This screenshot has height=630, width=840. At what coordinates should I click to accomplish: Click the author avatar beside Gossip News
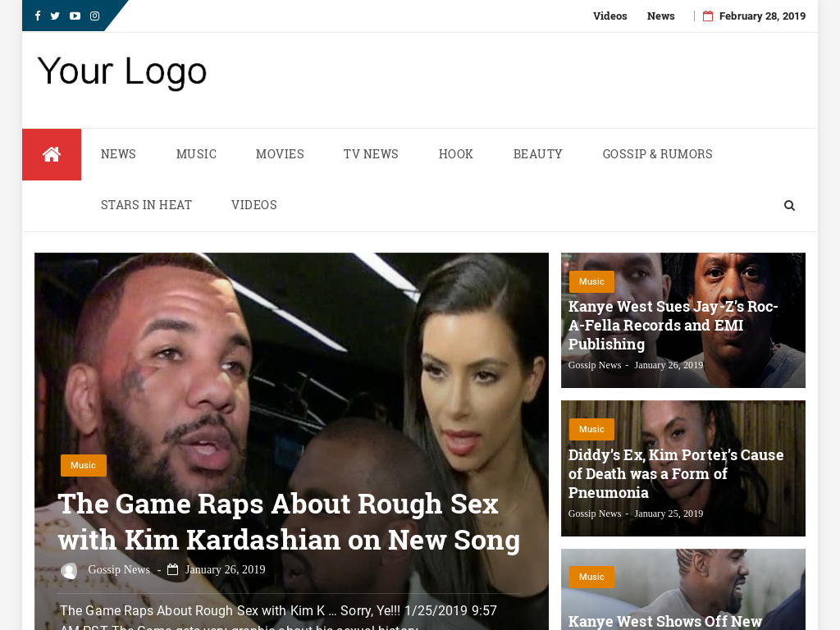(x=70, y=569)
